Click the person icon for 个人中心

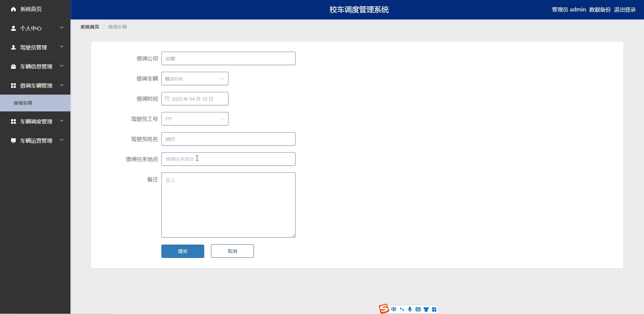click(x=13, y=29)
